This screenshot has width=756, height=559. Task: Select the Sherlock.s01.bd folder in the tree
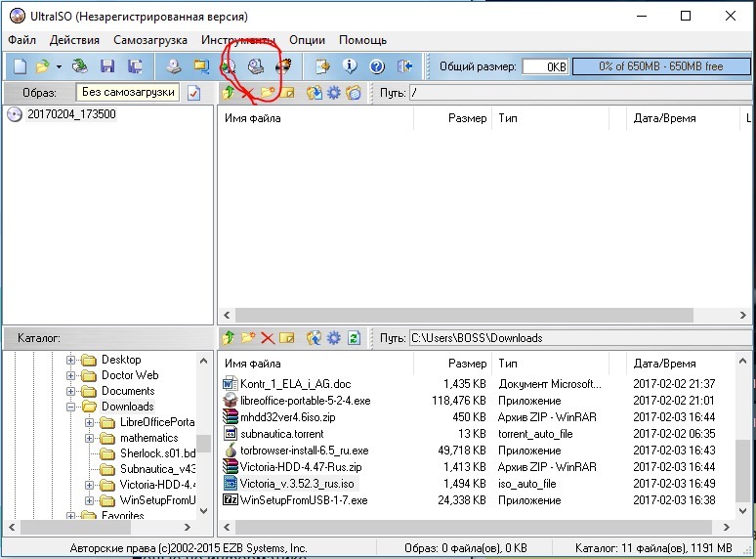tap(157, 453)
